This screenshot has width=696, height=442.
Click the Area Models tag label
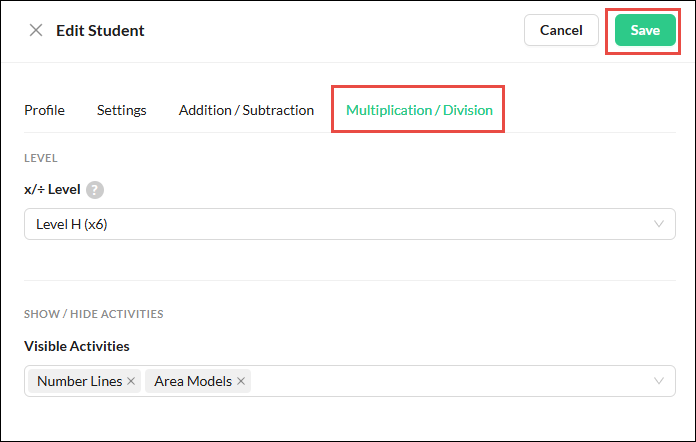tap(193, 381)
